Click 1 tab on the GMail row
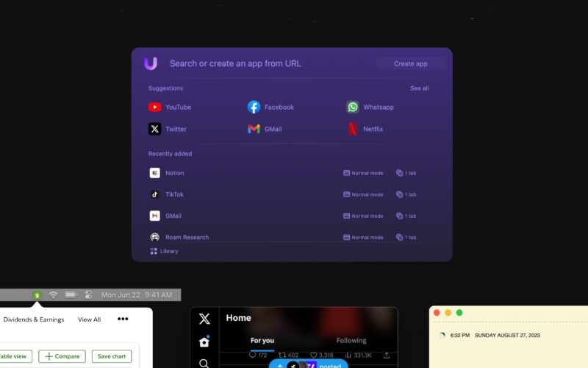Screen dimensions: 588x368 [x=406, y=216]
